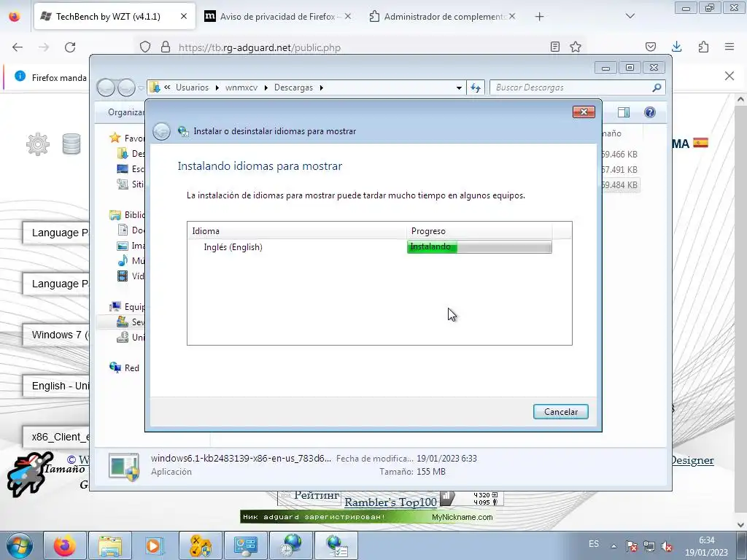747x560 pixels.
Task: Focus the Buscar Descargas search field
Action: pyautogui.click(x=572, y=87)
